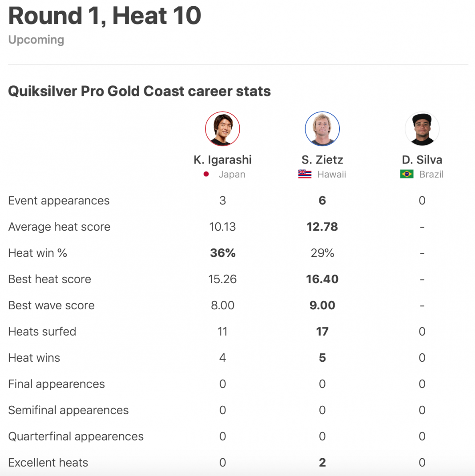Click the Brazil flag icon

[407, 174]
